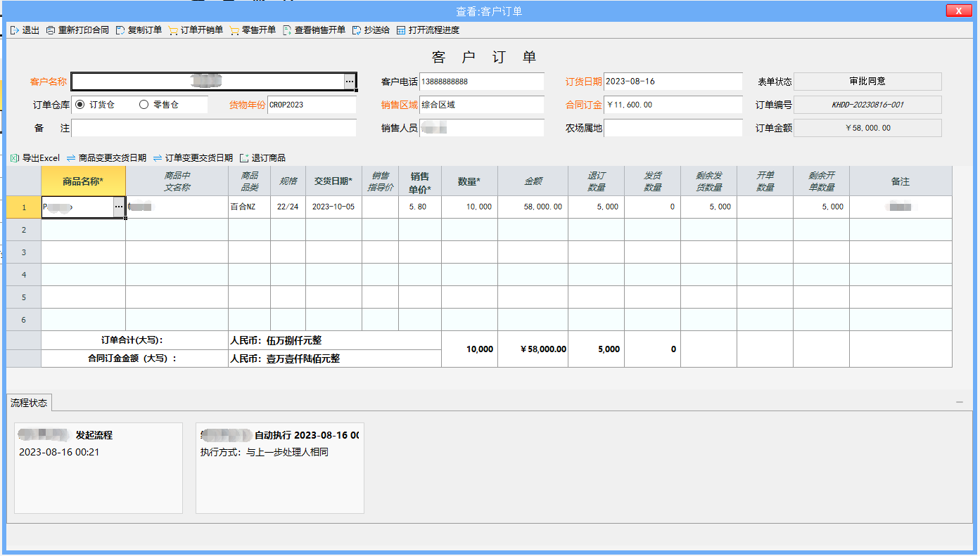Click the 退出 exit toolbar icon

pyautogui.click(x=15, y=30)
